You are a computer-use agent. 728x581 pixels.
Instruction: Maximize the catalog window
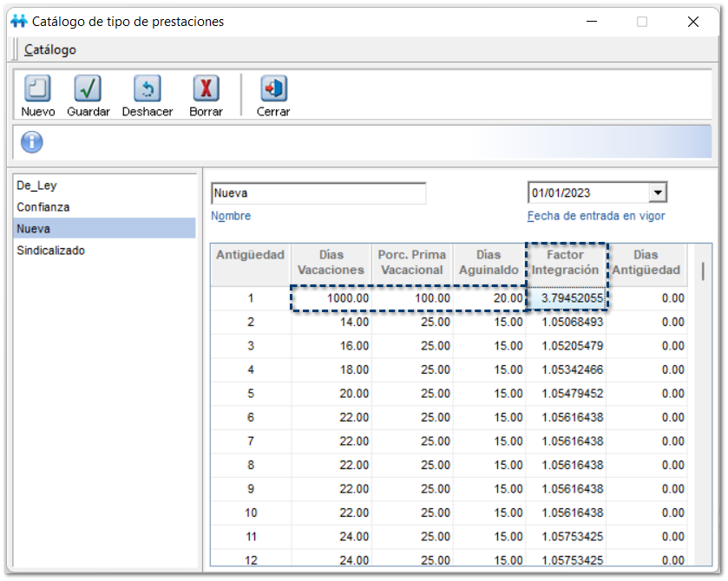(642, 22)
